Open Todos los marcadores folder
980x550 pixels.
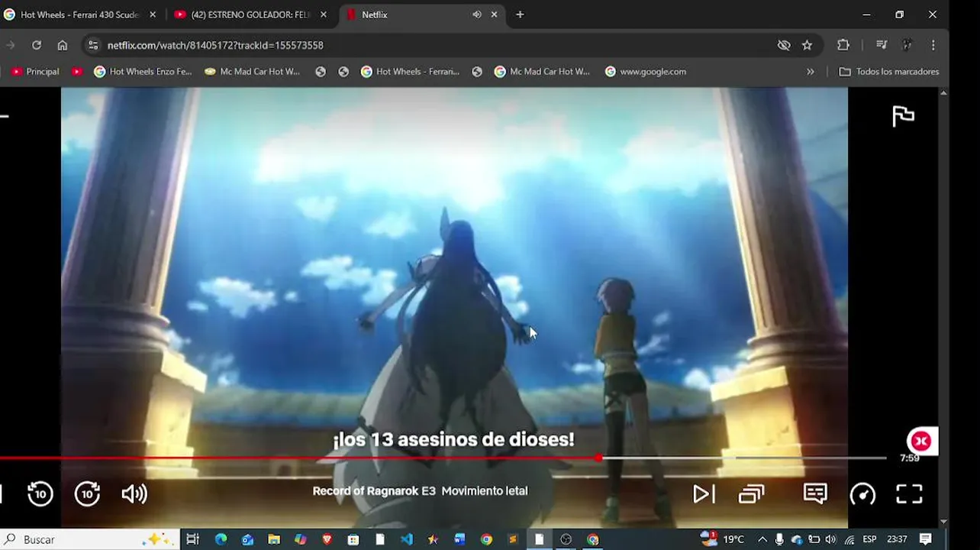point(889,71)
